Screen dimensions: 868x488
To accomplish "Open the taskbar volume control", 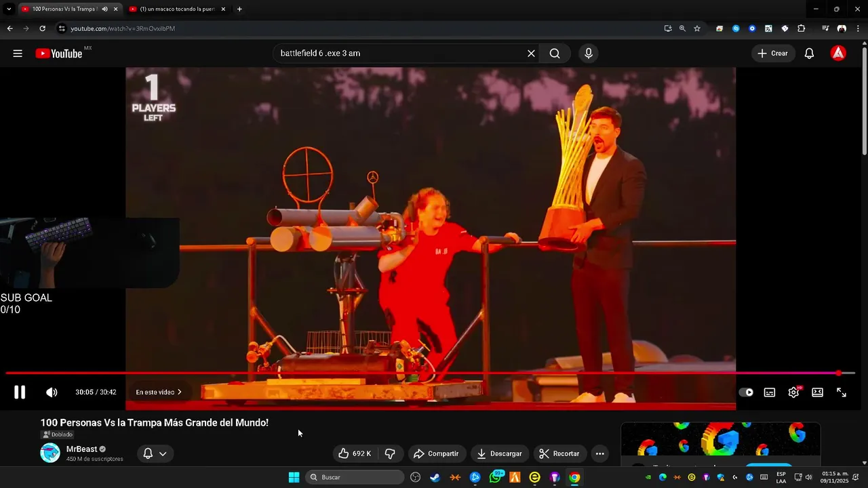I will [x=808, y=477].
